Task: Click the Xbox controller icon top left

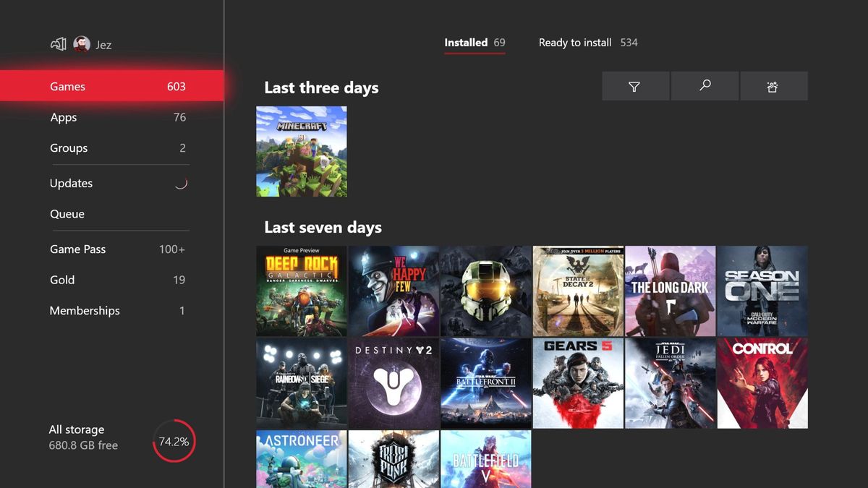Action: click(58, 43)
